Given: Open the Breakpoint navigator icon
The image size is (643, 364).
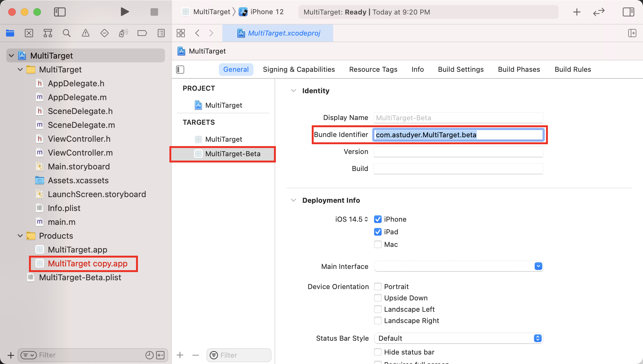Looking at the screenshot, I should pos(142,33).
